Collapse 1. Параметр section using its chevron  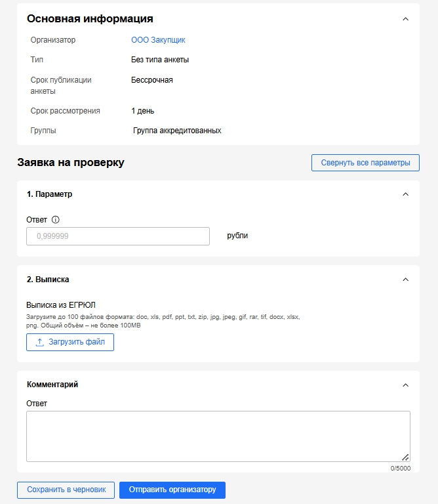(x=405, y=194)
